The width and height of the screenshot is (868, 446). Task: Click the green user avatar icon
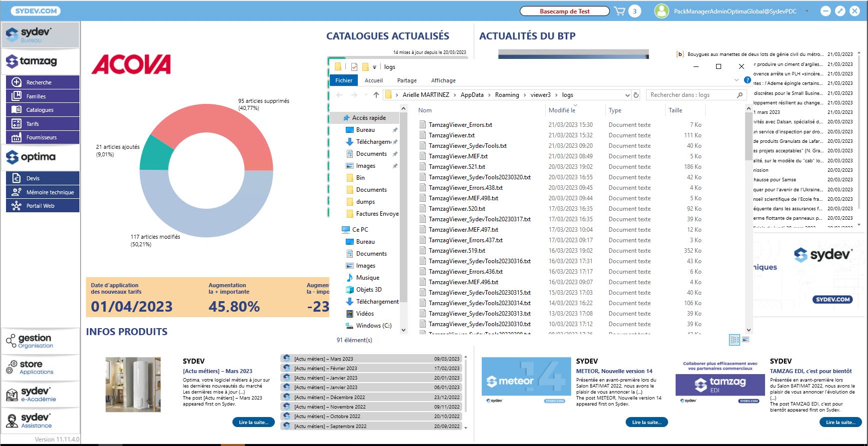click(662, 11)
